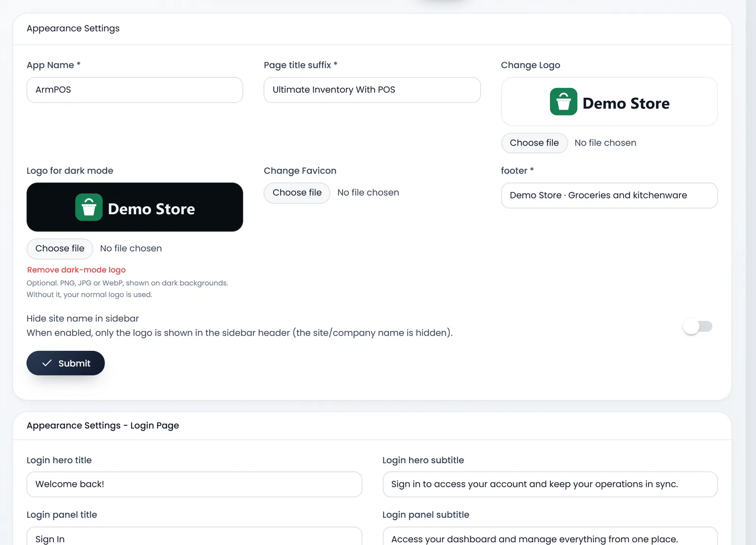Click into the footer text field
This screenshot has height=545, width=756.
click(609, 195)
